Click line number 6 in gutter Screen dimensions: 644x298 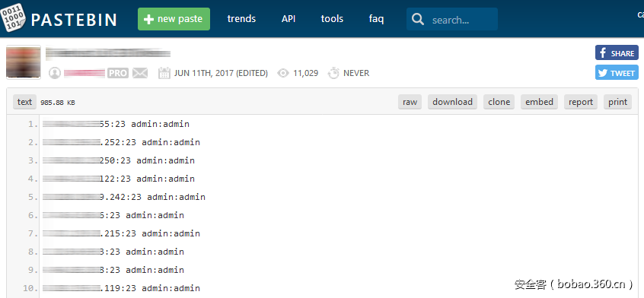click(x=33, y=215)
